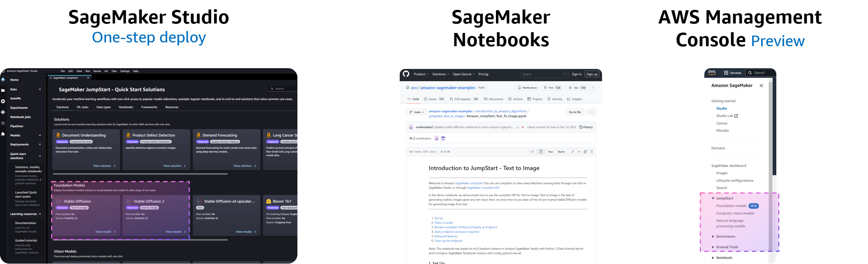Click the copy raw contents icon
Image resolution: width=868 pixels, height=264 pixels.
pyautogui.click(x=585, y=152)
